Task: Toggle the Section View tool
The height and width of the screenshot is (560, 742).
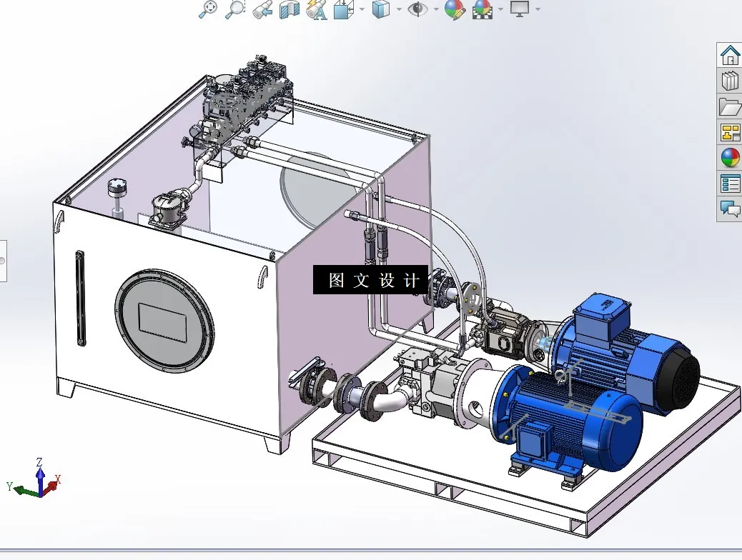Action: click(x=290, y=9)
